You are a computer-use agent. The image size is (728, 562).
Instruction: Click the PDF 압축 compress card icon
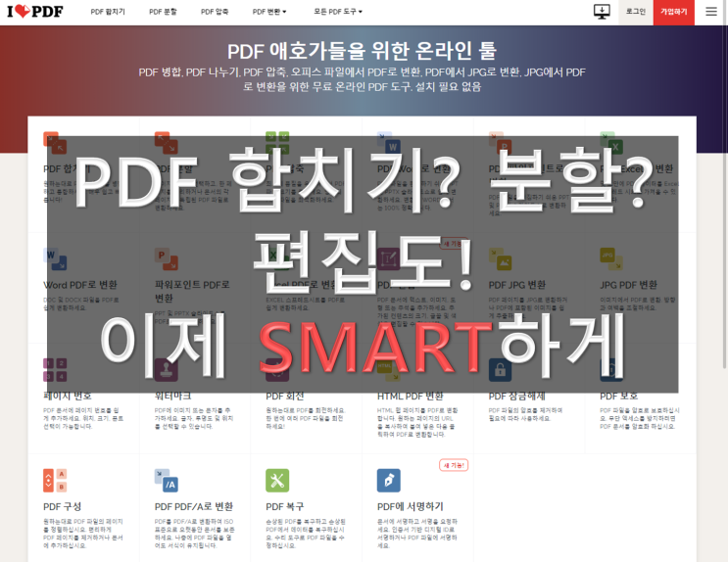coord(277,143)
